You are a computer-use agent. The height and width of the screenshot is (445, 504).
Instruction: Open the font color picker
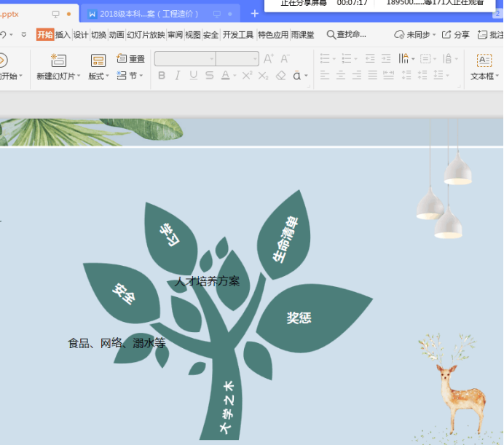tap(233, 76)
